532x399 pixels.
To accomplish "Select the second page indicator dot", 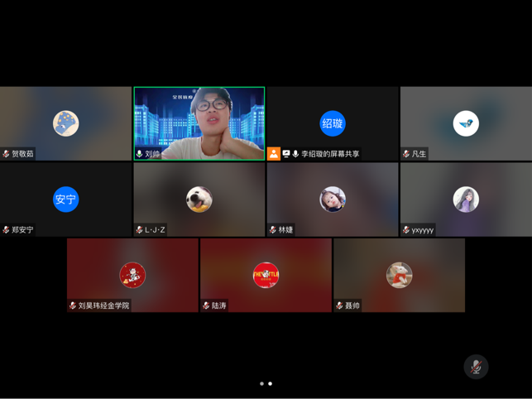I will point(271,384).
